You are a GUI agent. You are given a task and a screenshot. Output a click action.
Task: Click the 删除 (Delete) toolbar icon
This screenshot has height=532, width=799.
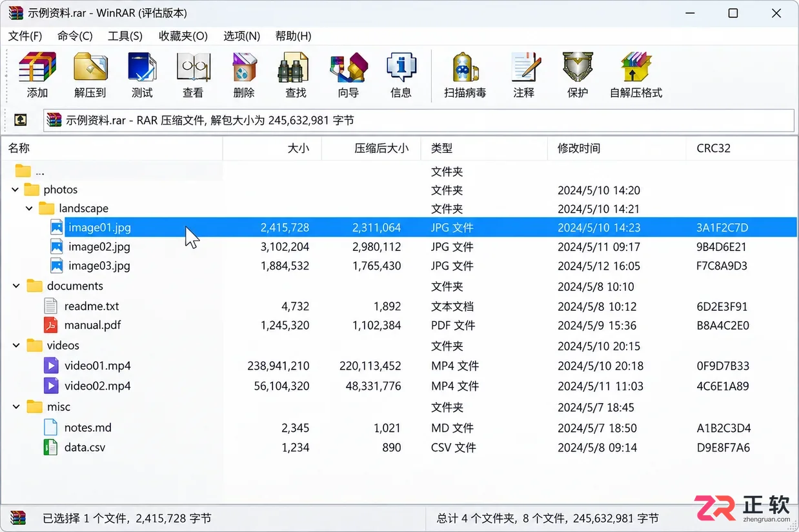244,68
